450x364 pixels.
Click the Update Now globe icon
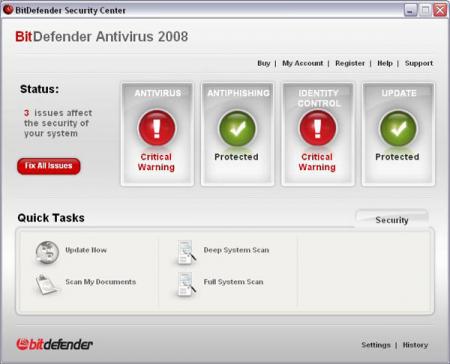click(47, 252)
